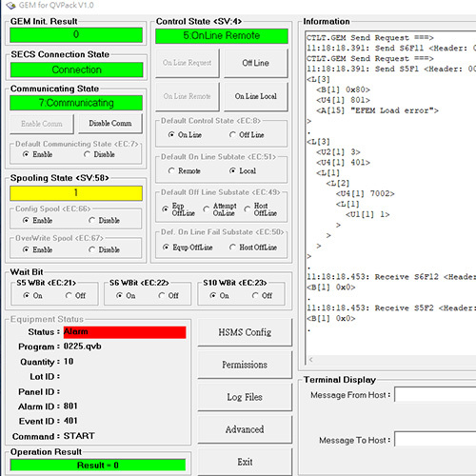Screen dimensions: 476x476
Task: Open Log Files
Action: click(245, 397)
